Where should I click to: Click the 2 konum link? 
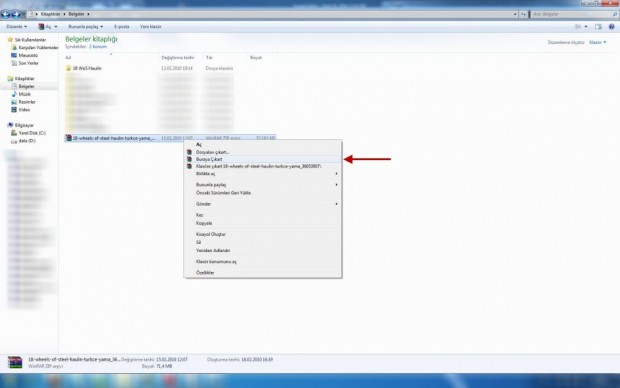point(98,47)
